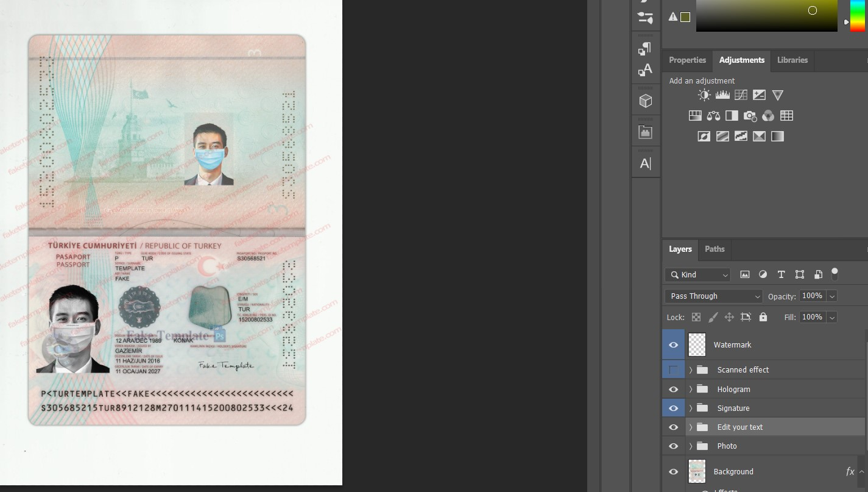Screen dimensions: 868x492
Task: Expand the Edit your text group
Action: (690, 427)
